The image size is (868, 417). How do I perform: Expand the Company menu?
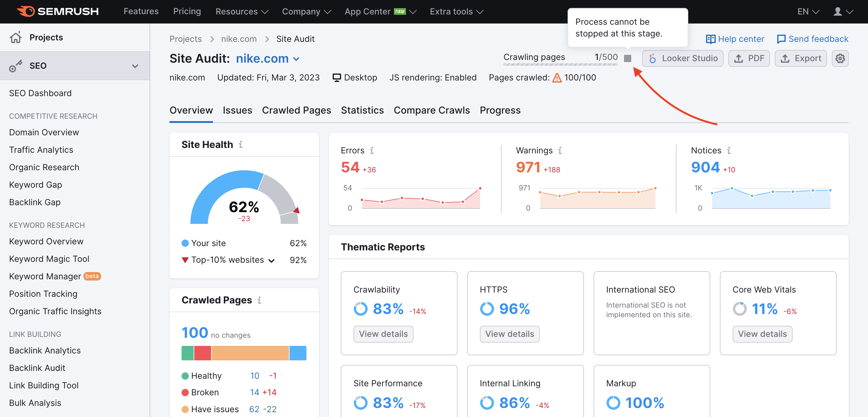point(307,11)
